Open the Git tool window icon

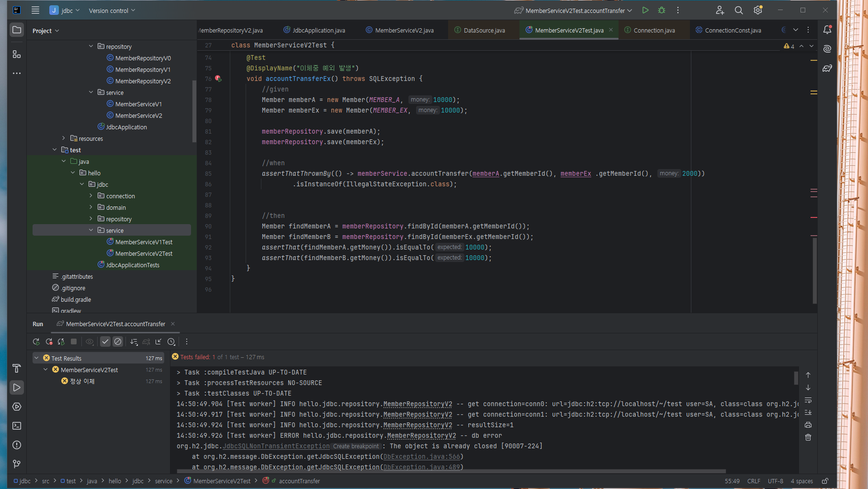(x=17, y=464)
